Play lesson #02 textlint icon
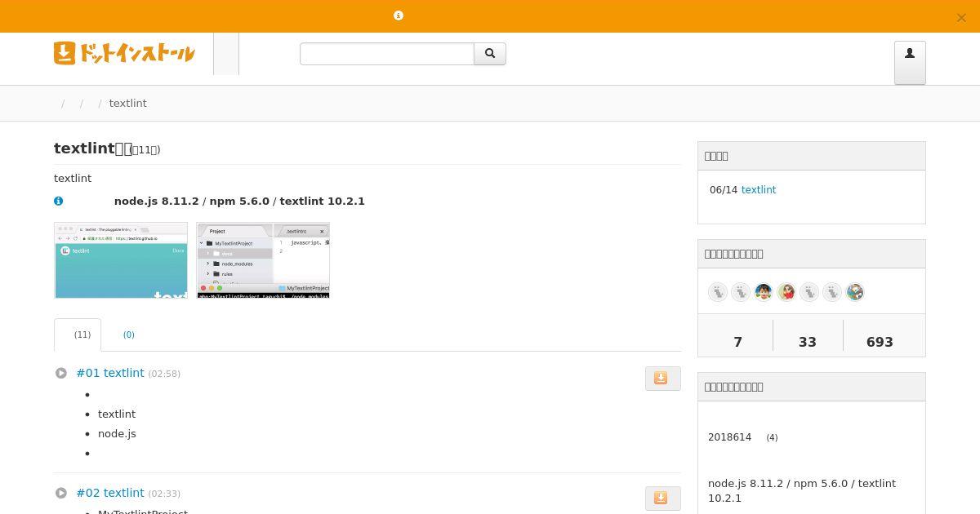Viewport: 980px width, 514px height. click(61, 493)
